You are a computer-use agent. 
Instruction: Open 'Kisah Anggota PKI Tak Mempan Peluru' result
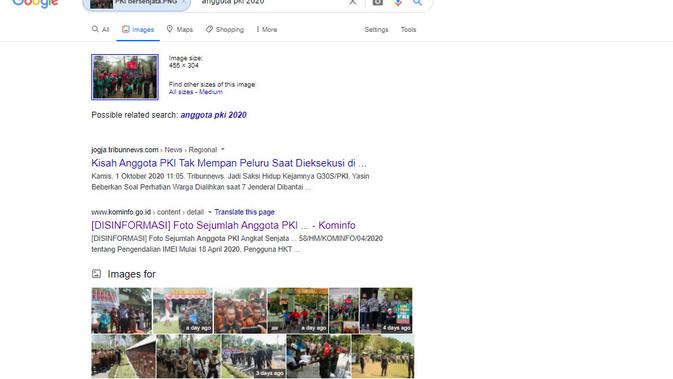click(229, 163)
